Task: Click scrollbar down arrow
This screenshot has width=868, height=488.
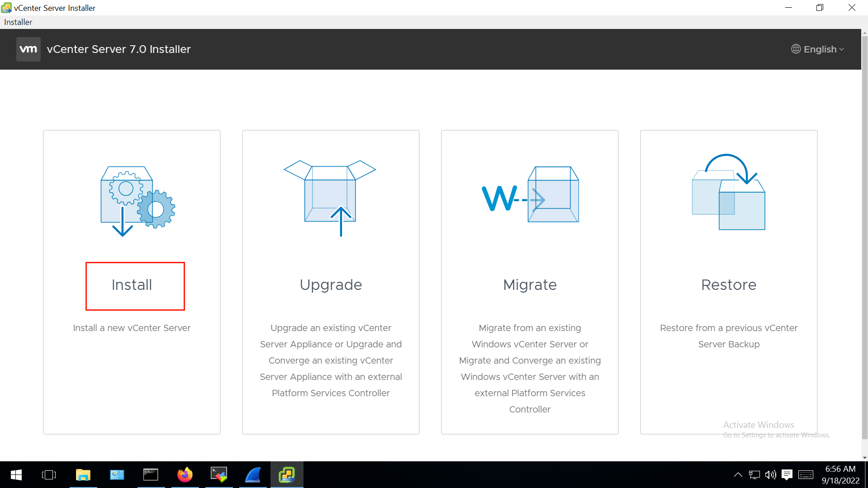Action: tap(864, 457)
